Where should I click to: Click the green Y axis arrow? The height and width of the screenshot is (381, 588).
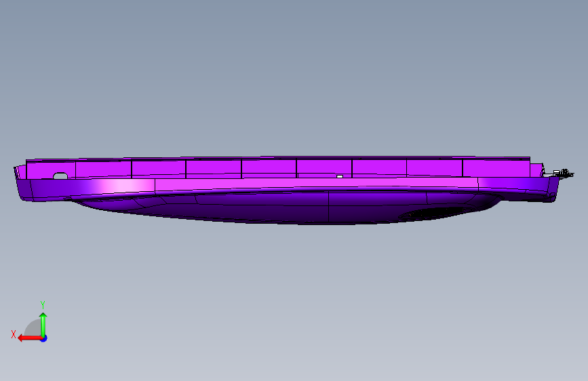43,324
